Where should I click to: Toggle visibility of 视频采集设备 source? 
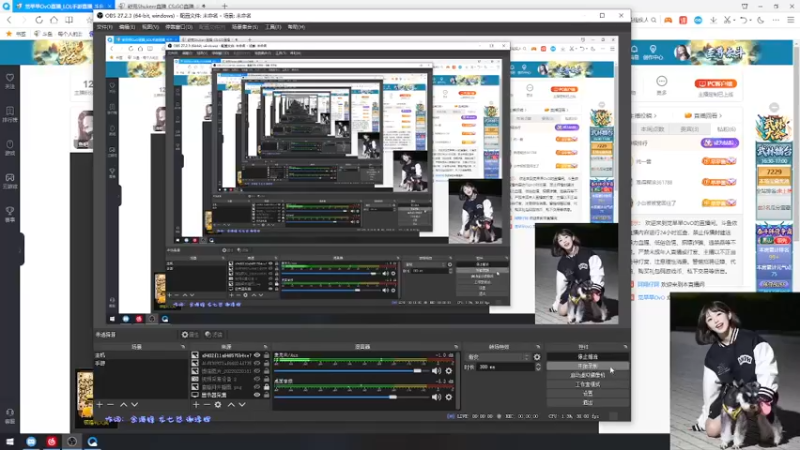tap(257, 379)
